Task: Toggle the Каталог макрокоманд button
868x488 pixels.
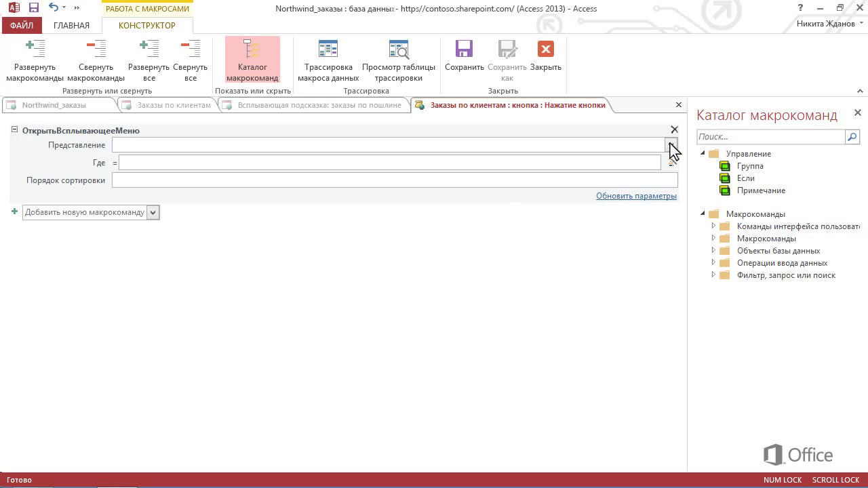Action: pos(252,60)
